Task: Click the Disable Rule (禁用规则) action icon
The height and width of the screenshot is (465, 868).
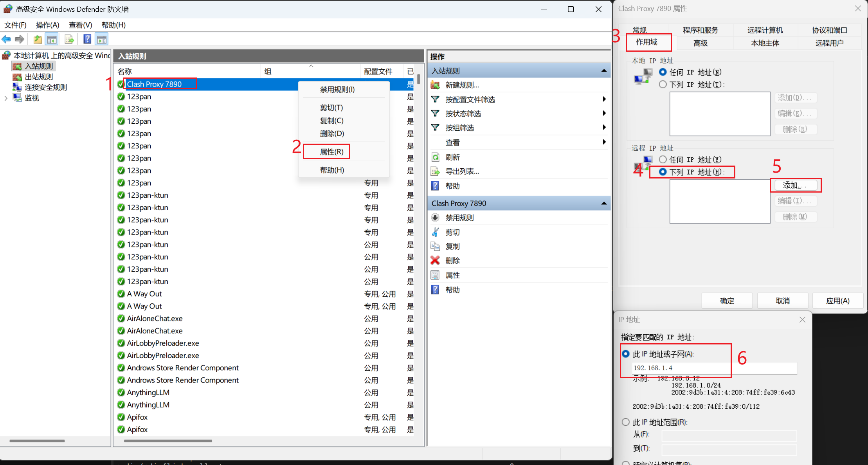Action: click(x=435, y=218)
